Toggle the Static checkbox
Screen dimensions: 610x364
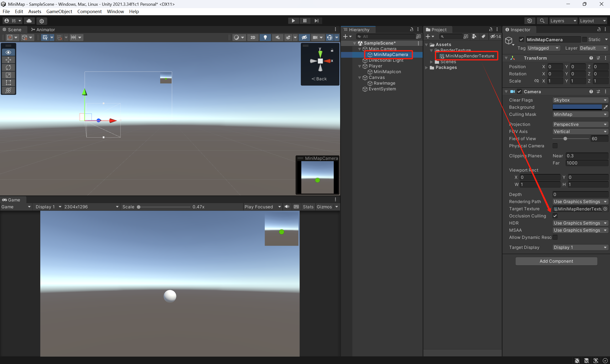585,40
